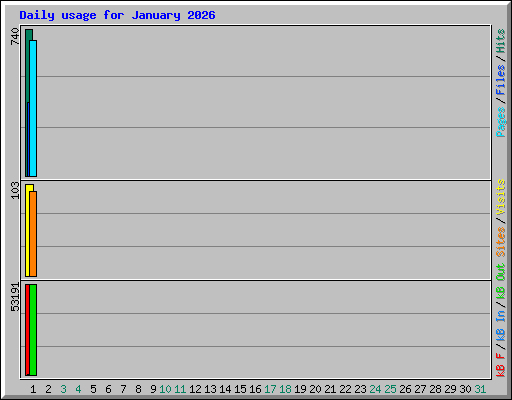Click the Files legend label
Viewport: 512px width, 400px height.
coord(501,80)
